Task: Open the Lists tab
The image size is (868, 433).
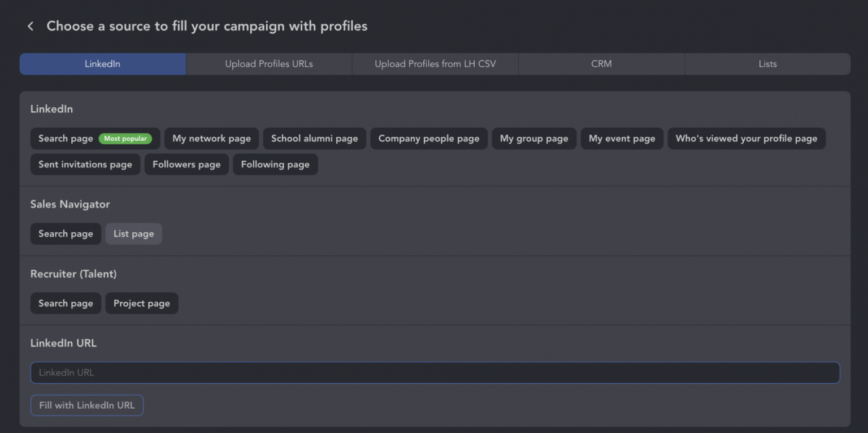Action: 767,64
